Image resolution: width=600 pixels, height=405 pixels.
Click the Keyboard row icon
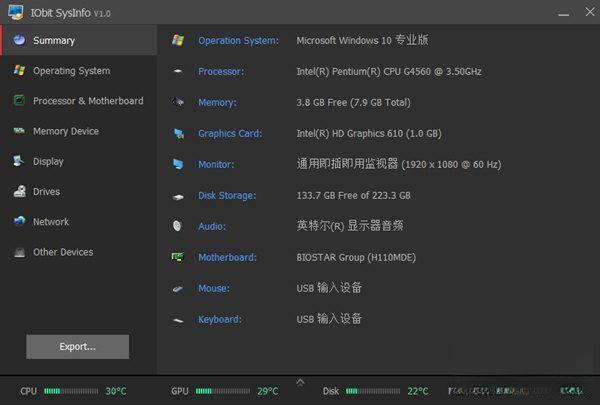pos(178,320)
